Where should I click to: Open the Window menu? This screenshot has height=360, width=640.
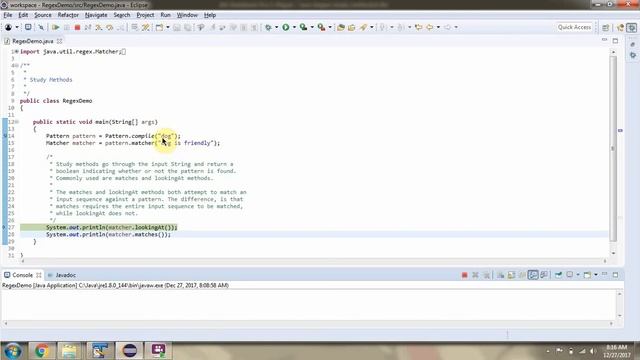tap(187, 15)
